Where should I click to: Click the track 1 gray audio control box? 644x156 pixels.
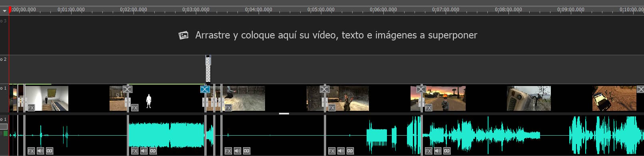tap(4, 126)
